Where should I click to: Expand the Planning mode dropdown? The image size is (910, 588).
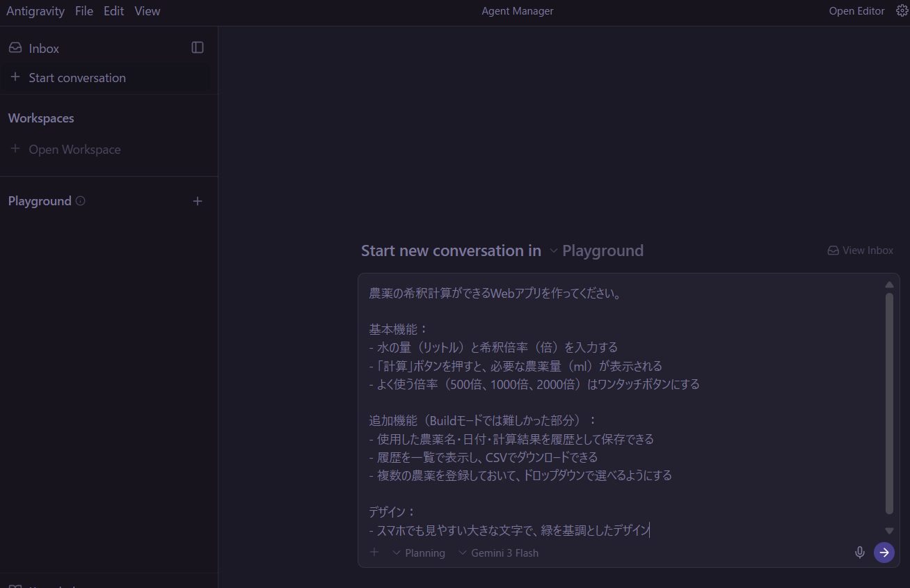418,553
